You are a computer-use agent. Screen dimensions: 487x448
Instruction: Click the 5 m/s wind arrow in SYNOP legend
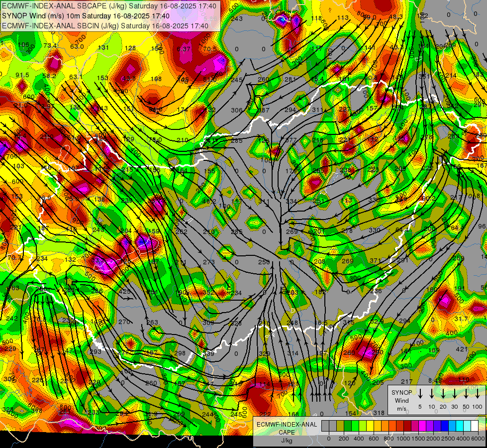pyautogui.click(x=420, y=393)
